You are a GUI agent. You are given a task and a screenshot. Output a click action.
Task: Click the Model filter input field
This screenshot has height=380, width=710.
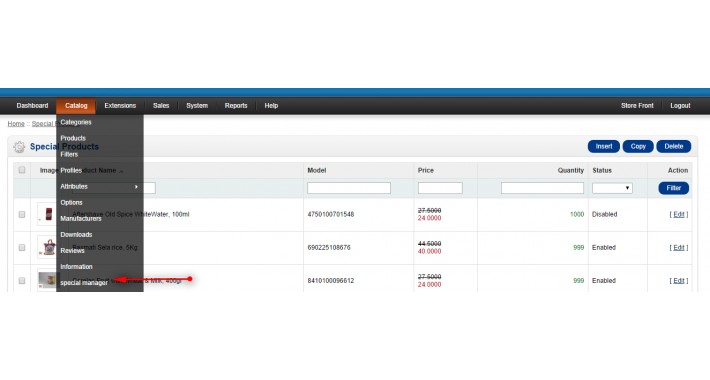coord(349,188)
